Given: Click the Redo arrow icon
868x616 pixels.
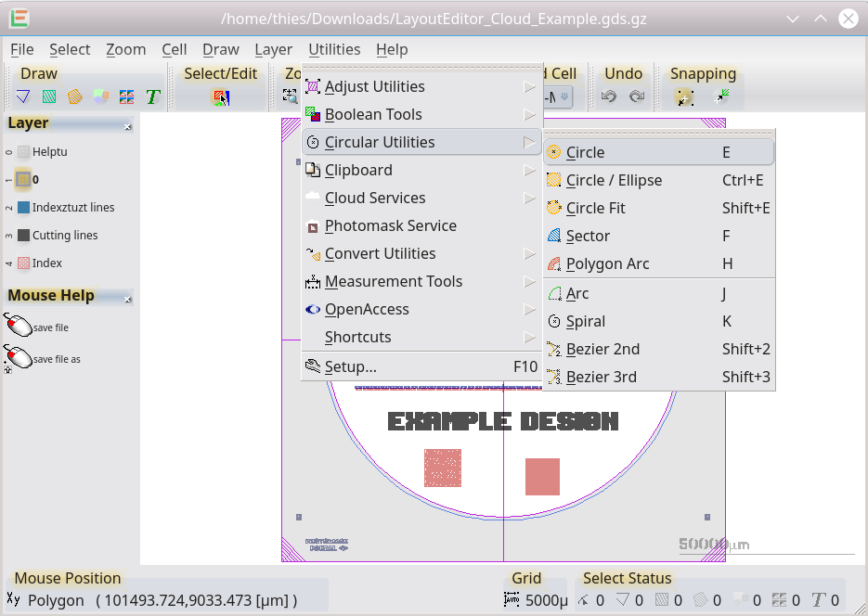Looking at the screenshot, I should tap(637, 96).
